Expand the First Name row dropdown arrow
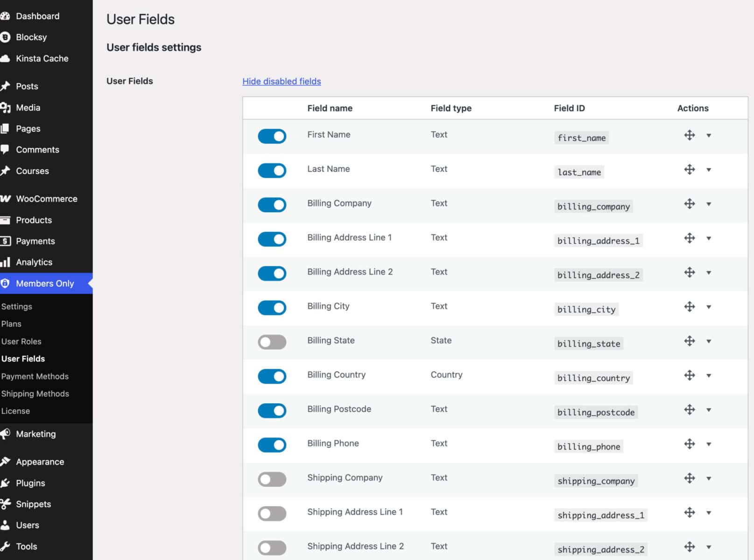The image size is (754, 560). click(708, 136)
